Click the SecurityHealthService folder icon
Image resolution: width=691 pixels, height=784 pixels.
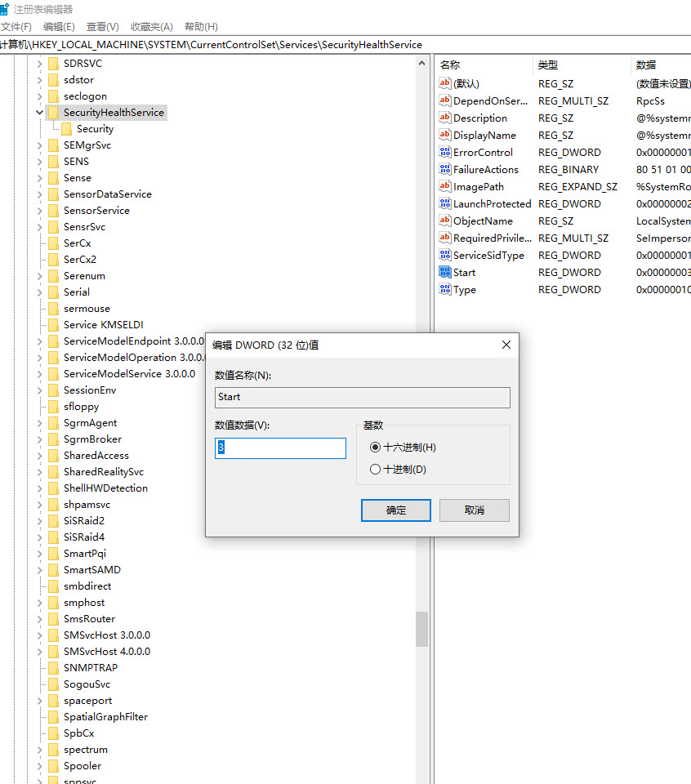(x=55, y=112)
